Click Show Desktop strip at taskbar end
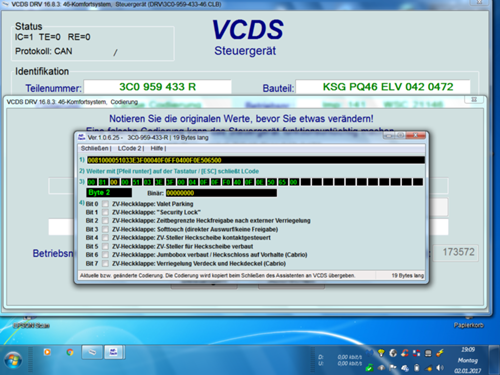 (x=495, y=360)
